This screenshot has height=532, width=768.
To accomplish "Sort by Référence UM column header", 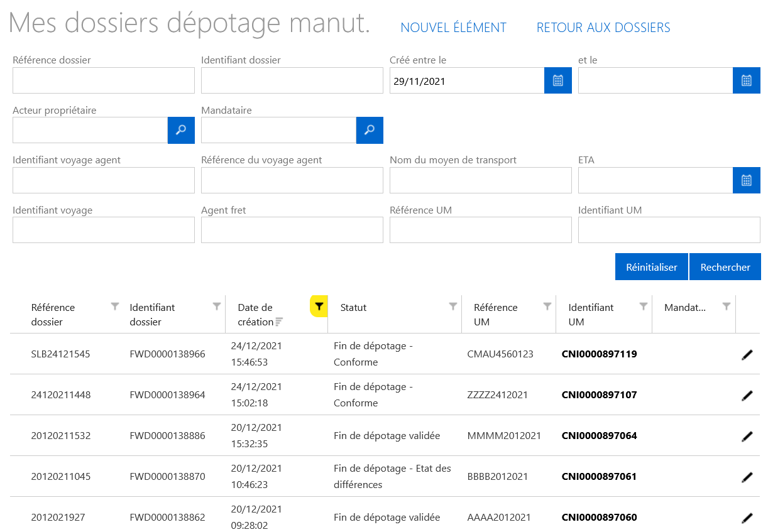I will tap(496, 315).
